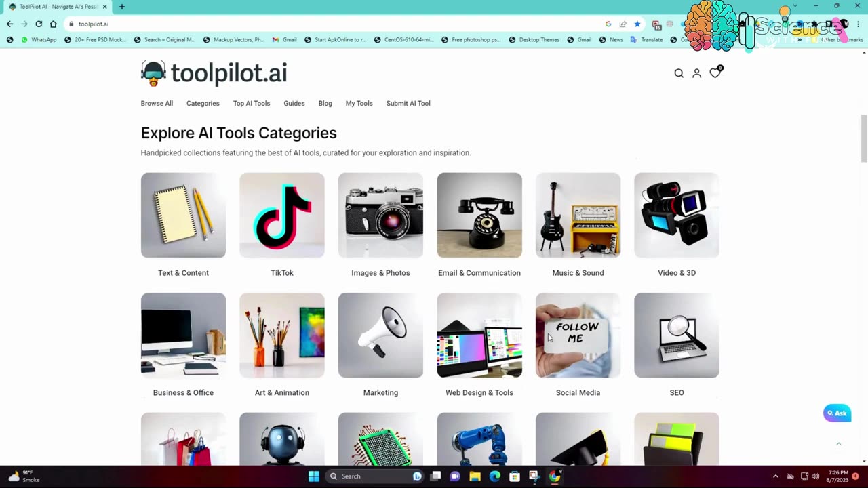This screenshot has height=488, width=868.
Task: Close the ToolPilot AI tab
Action: pos(104,7)
